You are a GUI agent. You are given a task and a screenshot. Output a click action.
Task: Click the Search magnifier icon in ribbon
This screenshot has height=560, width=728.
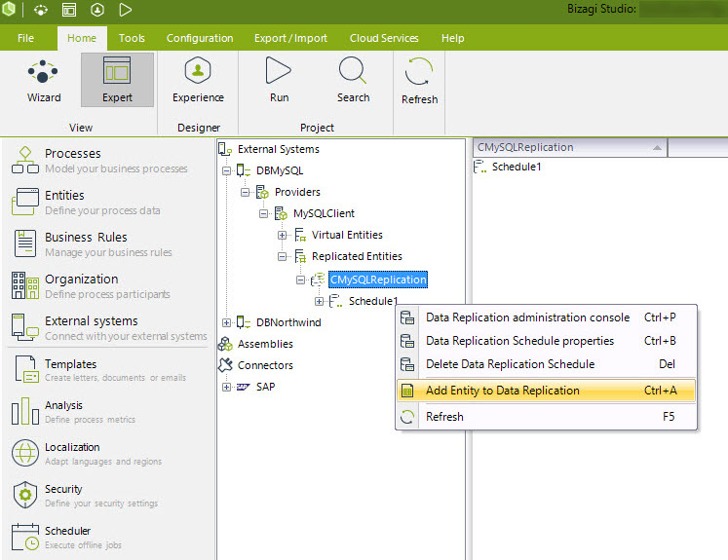pyautogui.click(x=353, y=70)
